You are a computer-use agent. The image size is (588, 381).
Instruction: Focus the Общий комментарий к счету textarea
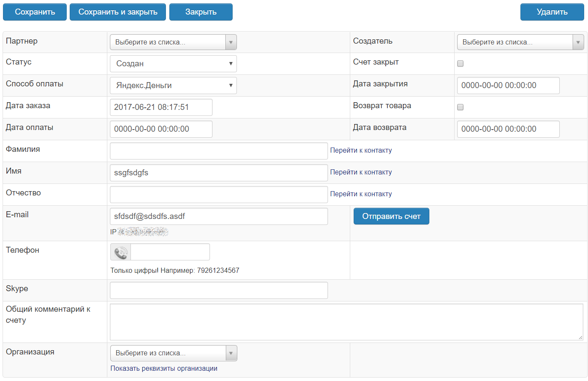point(346,322)
